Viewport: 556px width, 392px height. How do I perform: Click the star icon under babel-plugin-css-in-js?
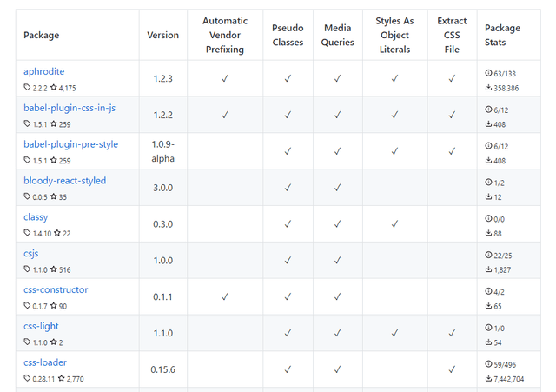[x=54, y=123]
